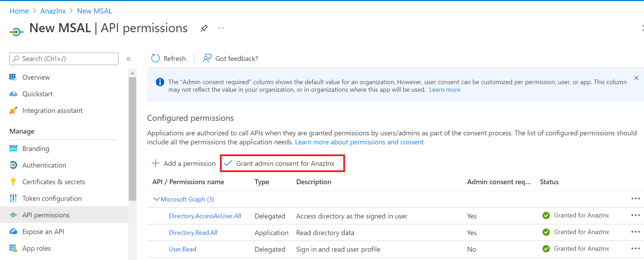
Task: Open the ellipsis menu next to title
Action: (221, 28)
